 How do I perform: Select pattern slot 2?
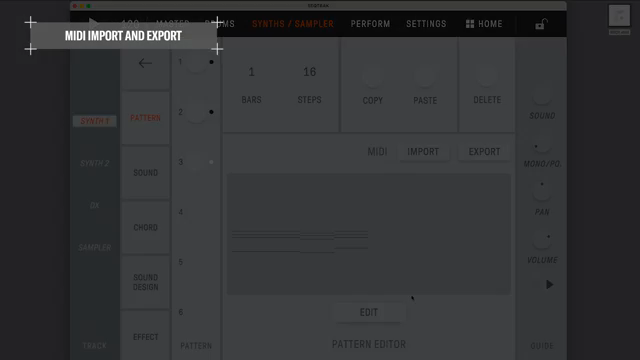coord(196,112)
